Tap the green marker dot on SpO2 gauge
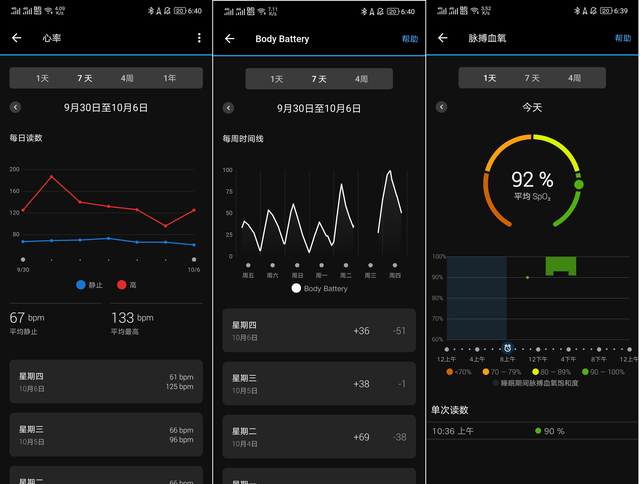This screenshot has width=640, height=484. coord(579,184)
